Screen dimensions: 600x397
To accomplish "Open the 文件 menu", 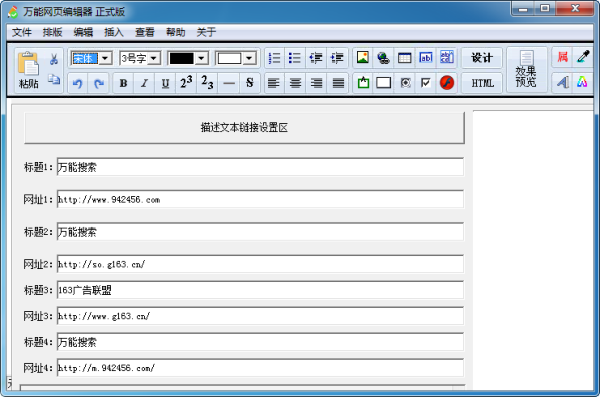I will [22, 33].
